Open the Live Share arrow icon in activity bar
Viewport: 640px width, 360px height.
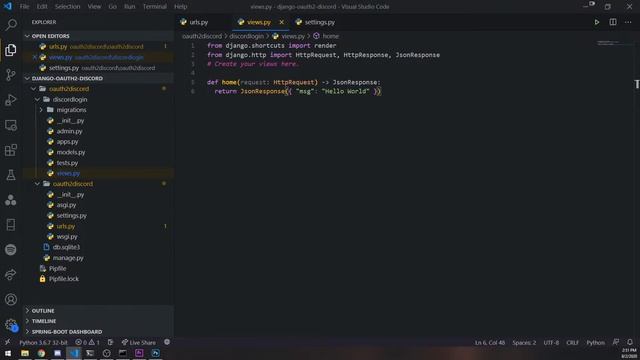(x=11, y=274)
